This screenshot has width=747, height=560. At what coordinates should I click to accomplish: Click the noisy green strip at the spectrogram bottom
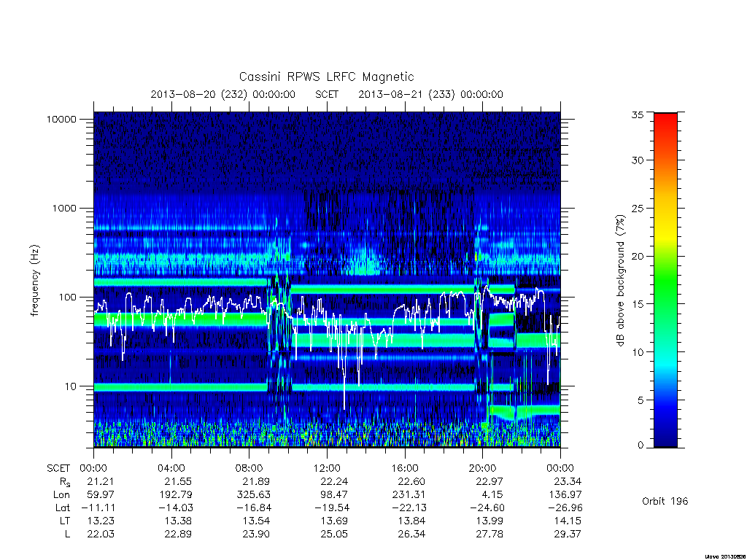[x=327, y=435]
